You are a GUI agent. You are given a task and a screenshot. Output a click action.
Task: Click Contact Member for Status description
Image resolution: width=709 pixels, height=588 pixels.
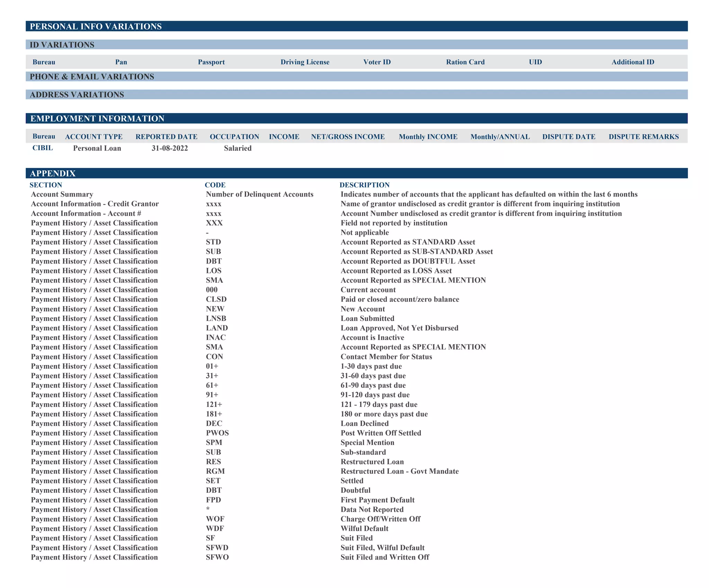(386, 357)
